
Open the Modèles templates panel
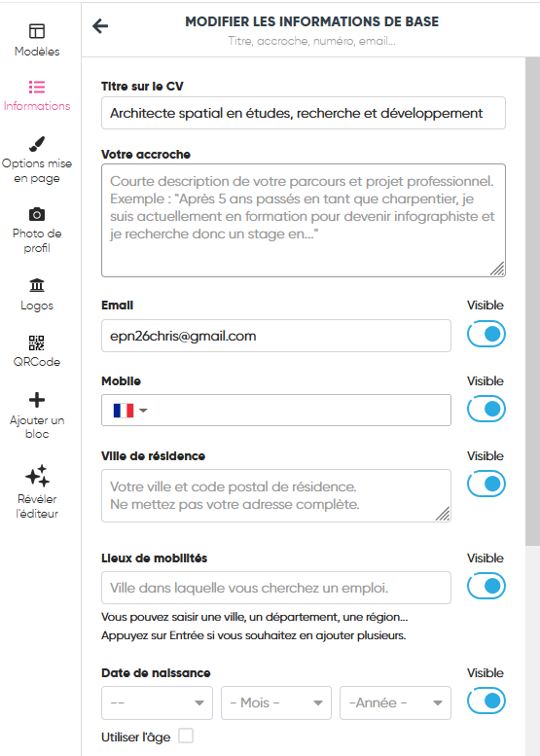click(x=37, y=40)
